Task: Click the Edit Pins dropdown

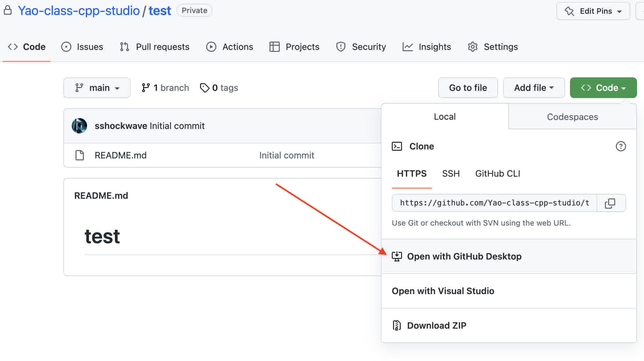Action: [x=593, y=11]
